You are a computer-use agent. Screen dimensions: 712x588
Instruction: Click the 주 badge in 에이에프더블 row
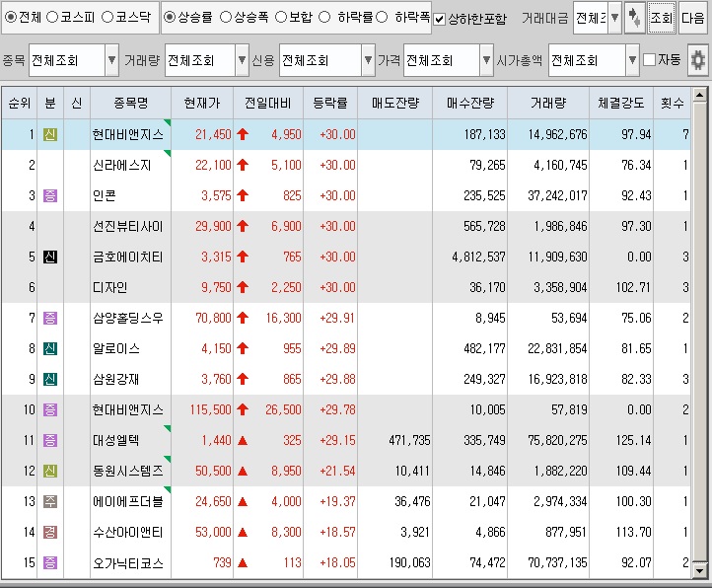pos(50,501)
